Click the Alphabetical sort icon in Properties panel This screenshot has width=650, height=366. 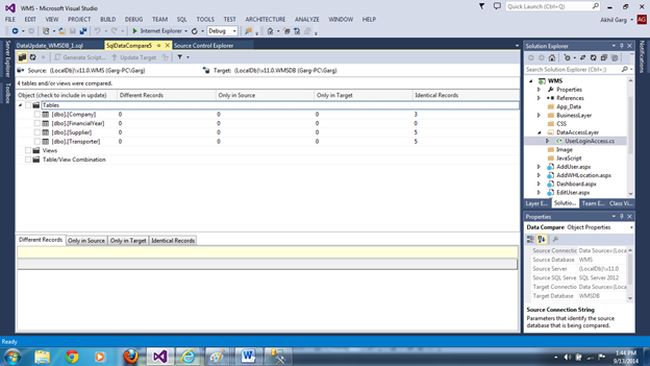click(541, 239)
